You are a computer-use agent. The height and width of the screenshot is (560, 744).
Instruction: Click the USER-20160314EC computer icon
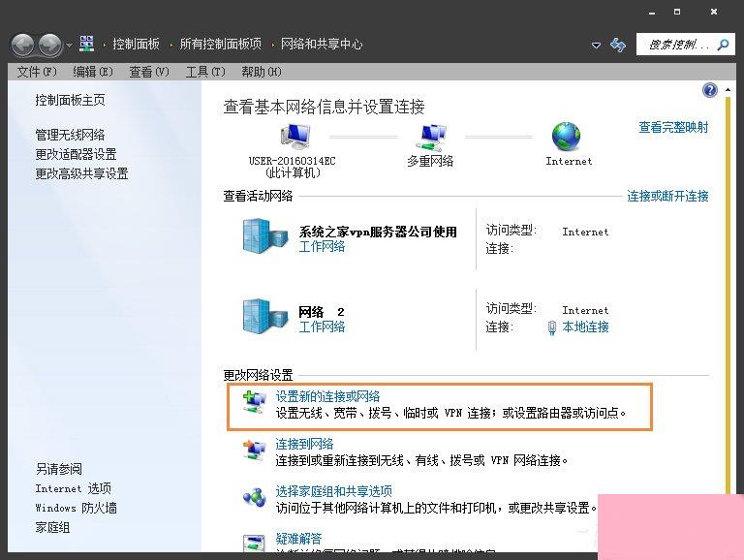(295, 138)
